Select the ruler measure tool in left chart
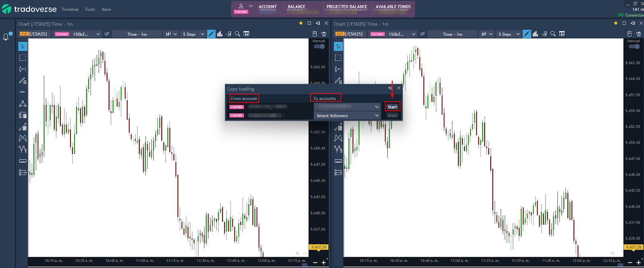644x268 pixels. point(23,161)
